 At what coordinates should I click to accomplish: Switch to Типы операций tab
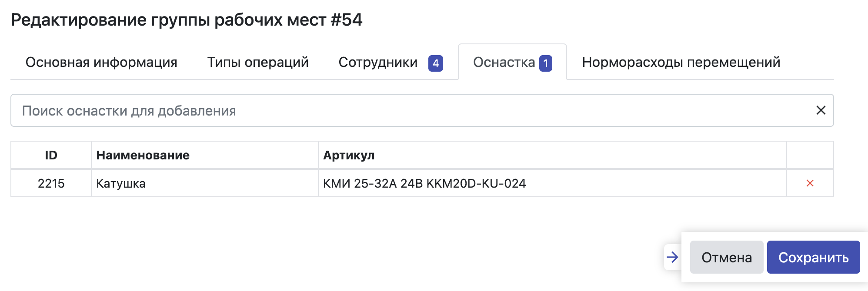click(x=258, y=62)
